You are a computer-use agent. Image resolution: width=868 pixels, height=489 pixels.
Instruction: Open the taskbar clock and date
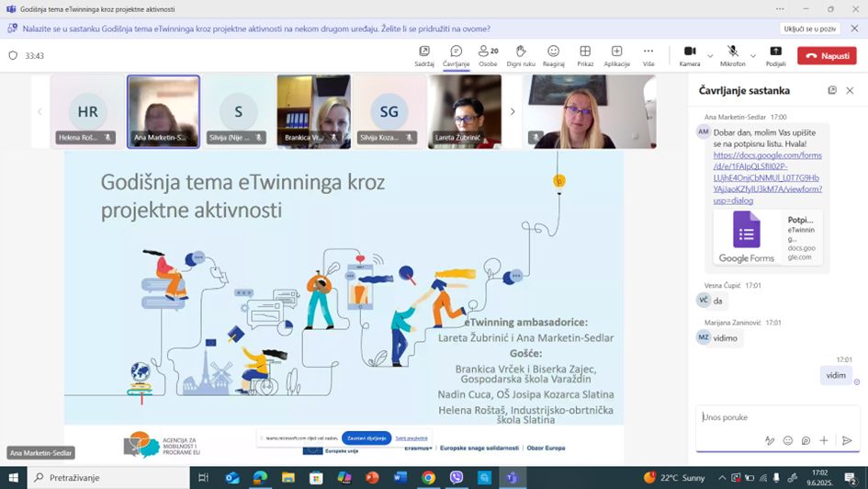click(x=819, y=477)
